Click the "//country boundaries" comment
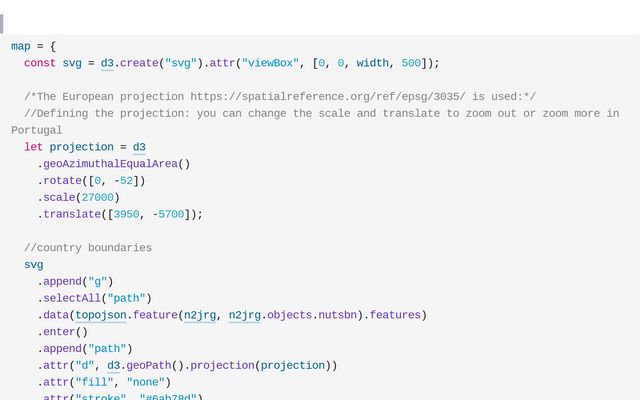 tap(88, 248)
